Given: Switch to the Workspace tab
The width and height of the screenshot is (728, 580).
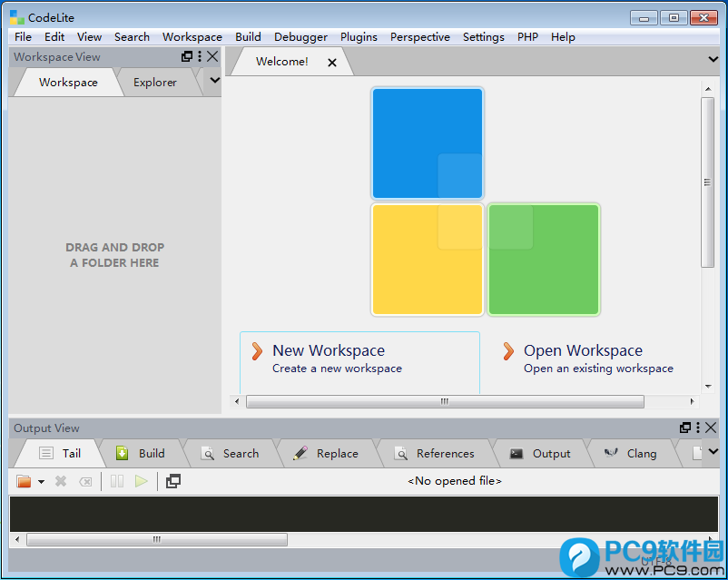Looking at the screenshot, I should 68,83.
